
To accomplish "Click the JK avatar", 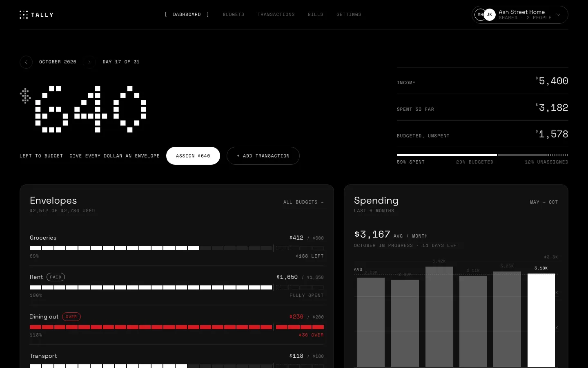I will tap(490, 15).
